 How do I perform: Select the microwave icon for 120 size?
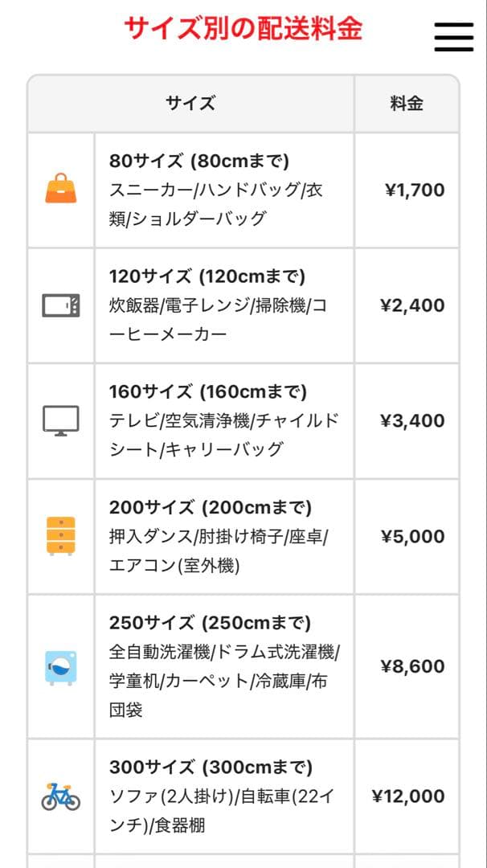pos(60,305)
